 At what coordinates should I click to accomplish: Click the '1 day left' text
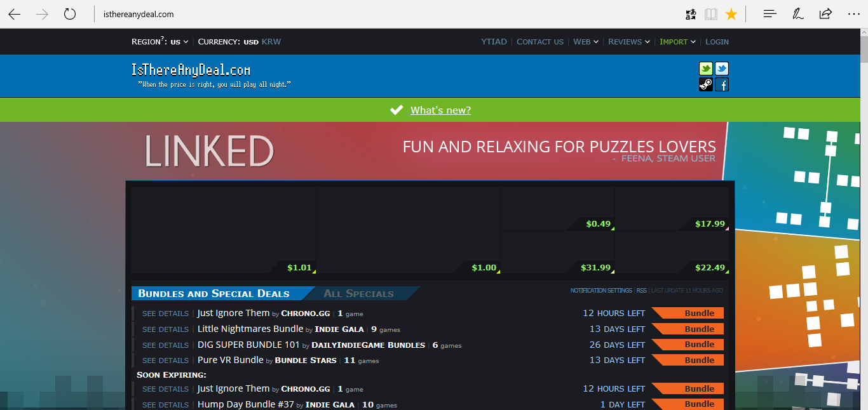[623, 404]
